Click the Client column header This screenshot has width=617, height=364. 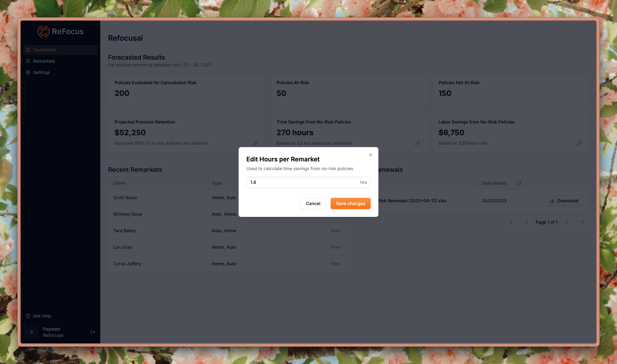119,183
